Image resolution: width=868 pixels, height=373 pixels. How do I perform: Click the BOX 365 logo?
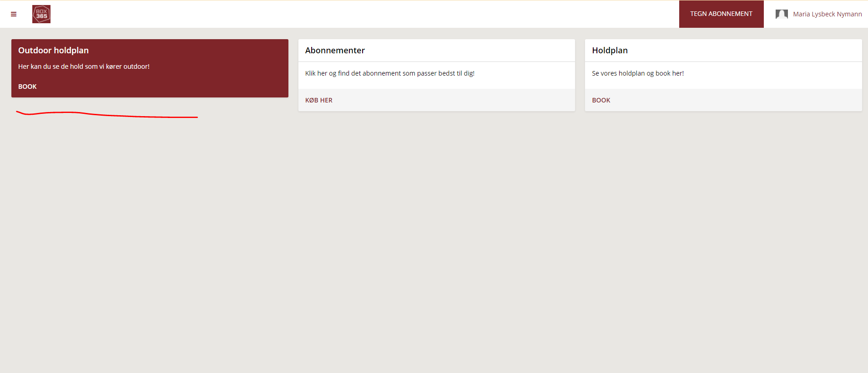click(x=41, y=14)
